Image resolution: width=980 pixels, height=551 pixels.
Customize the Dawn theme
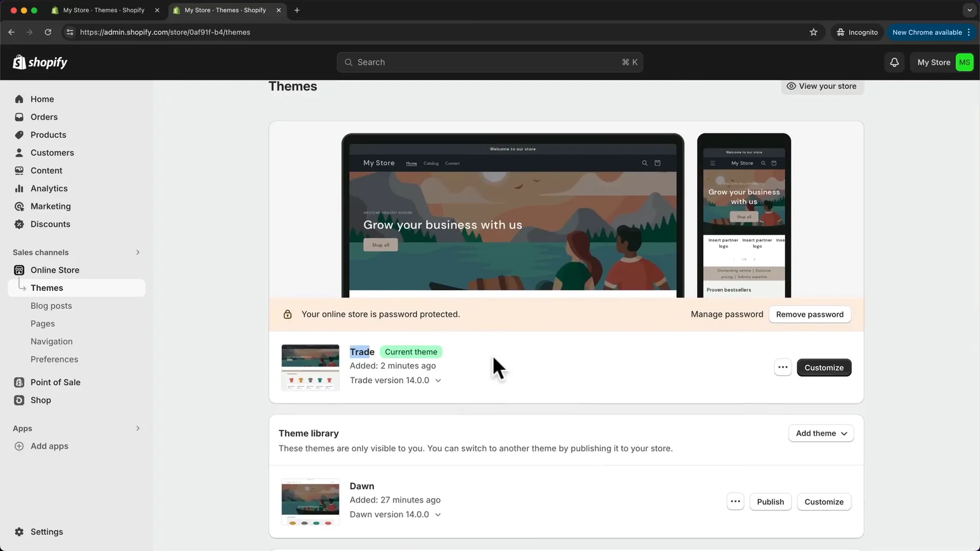pos(824,501)
